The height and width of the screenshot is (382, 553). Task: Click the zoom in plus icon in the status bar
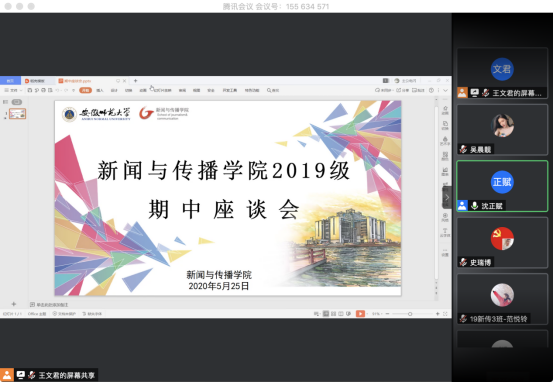pyautogui.click(x=438, y=314)
